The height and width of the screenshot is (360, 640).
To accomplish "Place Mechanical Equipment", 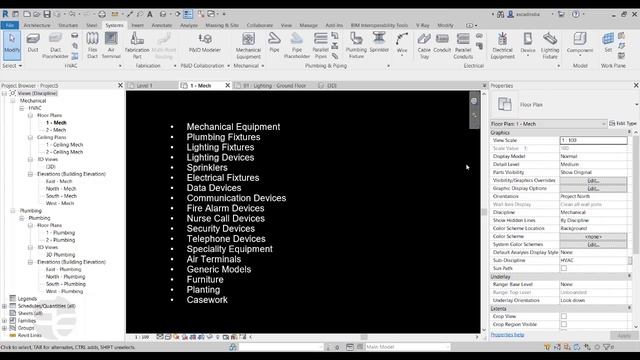I will click(248, 46).
